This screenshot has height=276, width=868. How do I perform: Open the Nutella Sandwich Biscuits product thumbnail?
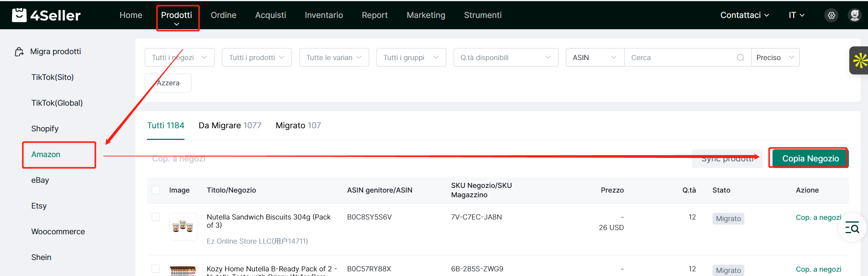point(183,226)
